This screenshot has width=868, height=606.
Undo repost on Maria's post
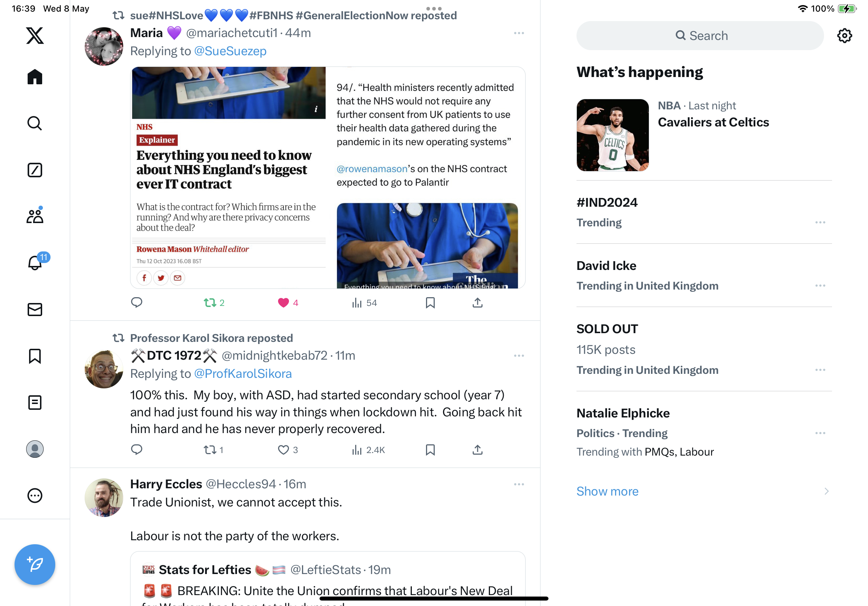(x=210, y=303)
